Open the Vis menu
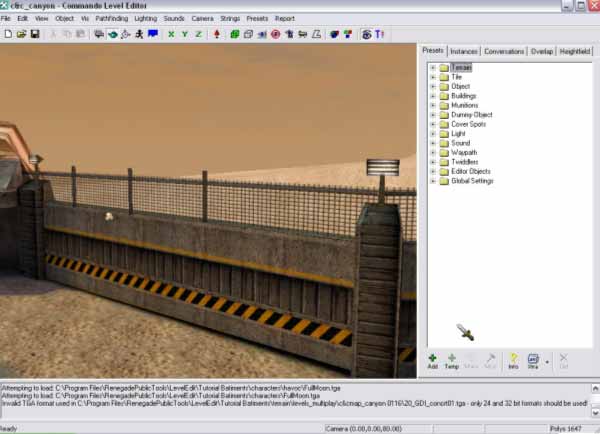This screenshot has width=600, height=434. tap(85, 18)
